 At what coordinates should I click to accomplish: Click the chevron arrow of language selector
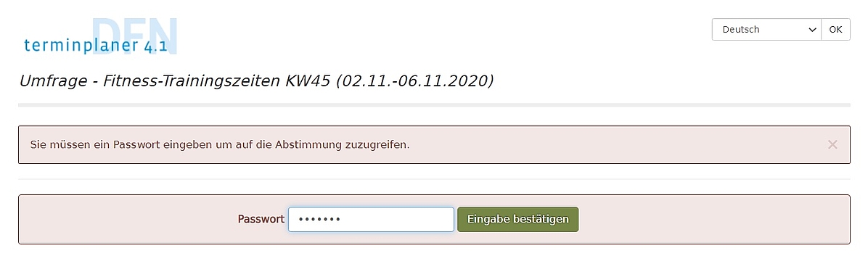[x=813, y=30]
